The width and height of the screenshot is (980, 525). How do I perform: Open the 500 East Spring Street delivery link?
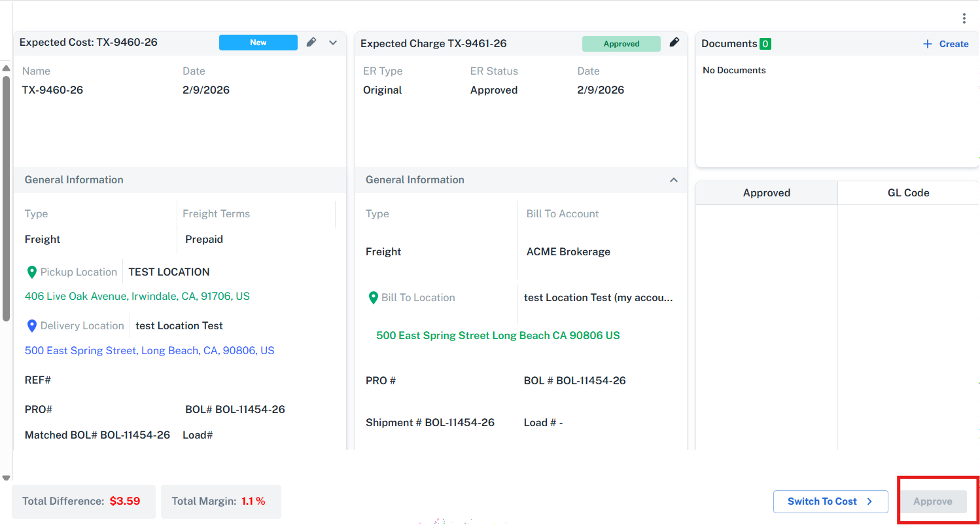coord(149,351)
